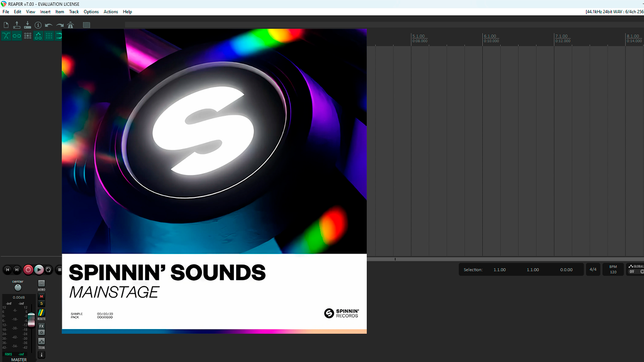Open Project Settings info icon
Viewport: 644px width, 362px height.
point(38,25)
